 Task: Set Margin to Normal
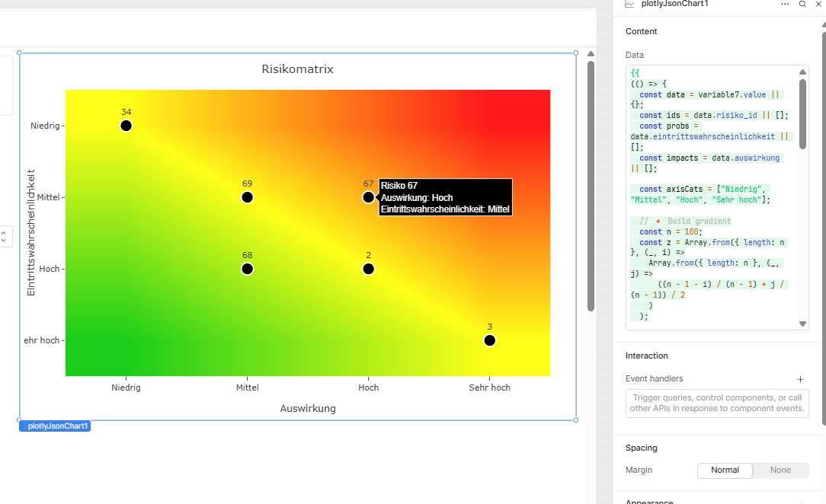coord(725,471)
